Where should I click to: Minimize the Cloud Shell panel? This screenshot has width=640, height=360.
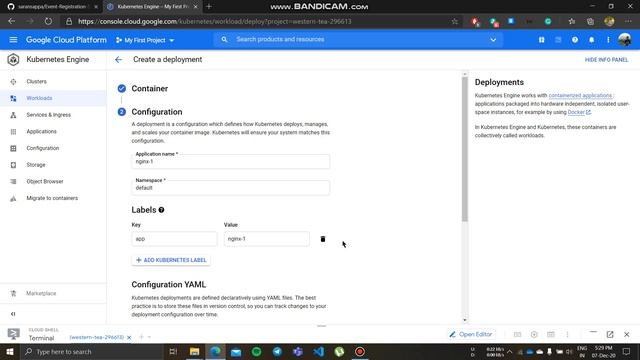click(x=593, y=333)
